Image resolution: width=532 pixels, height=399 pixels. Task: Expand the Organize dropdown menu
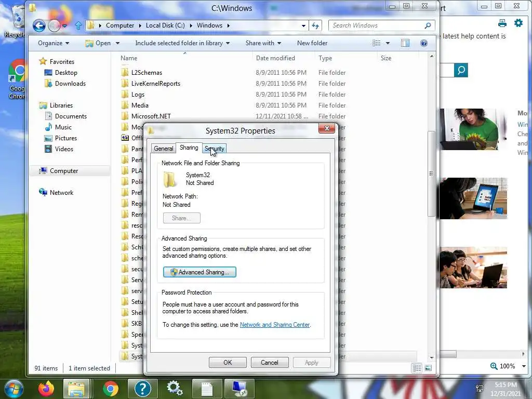tap(54, 43)
